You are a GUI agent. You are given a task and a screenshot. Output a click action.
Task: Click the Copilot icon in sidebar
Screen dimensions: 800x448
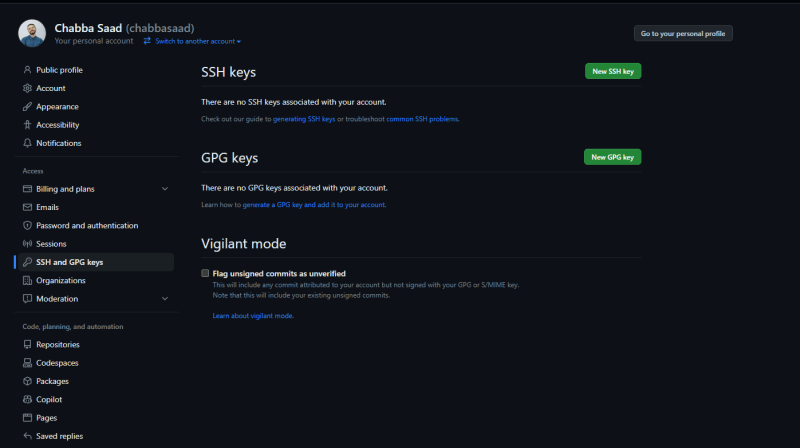tap(27, 400)
